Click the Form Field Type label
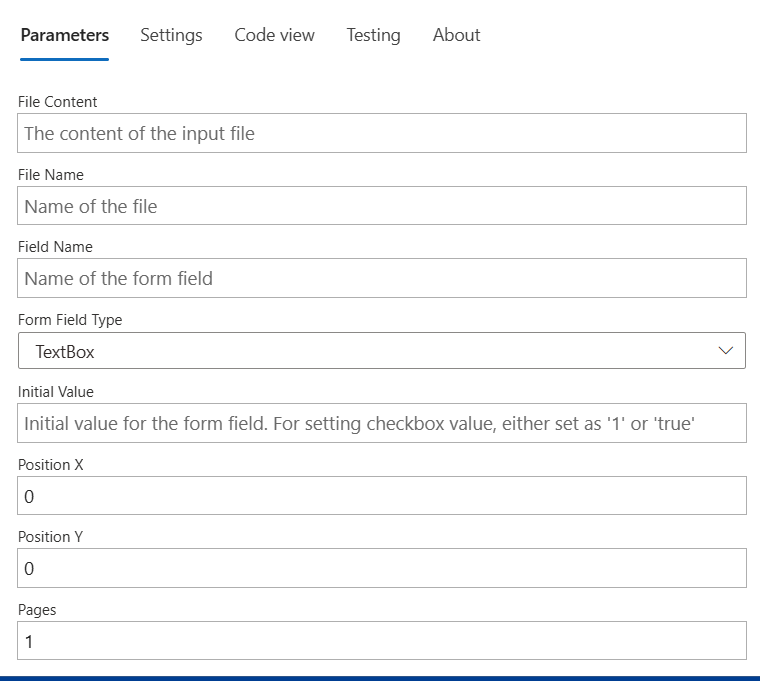Screen dimensions: 760x681 tap(70, 320)
